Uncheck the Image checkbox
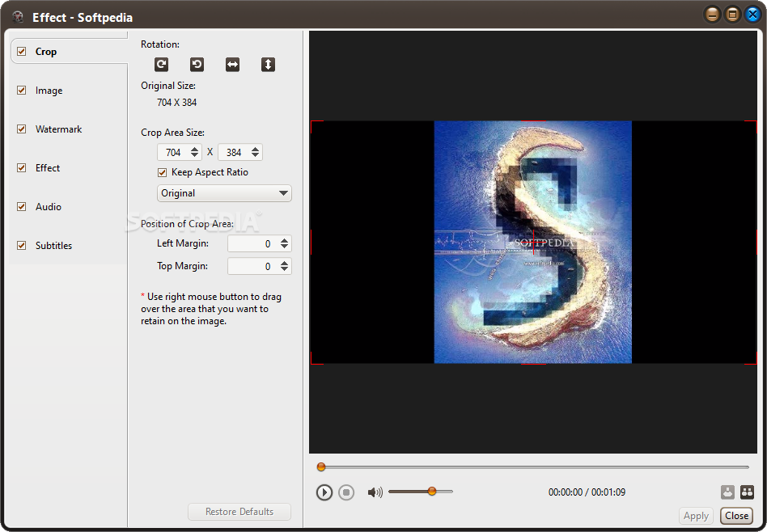767x532 pixels. point(22,90)
